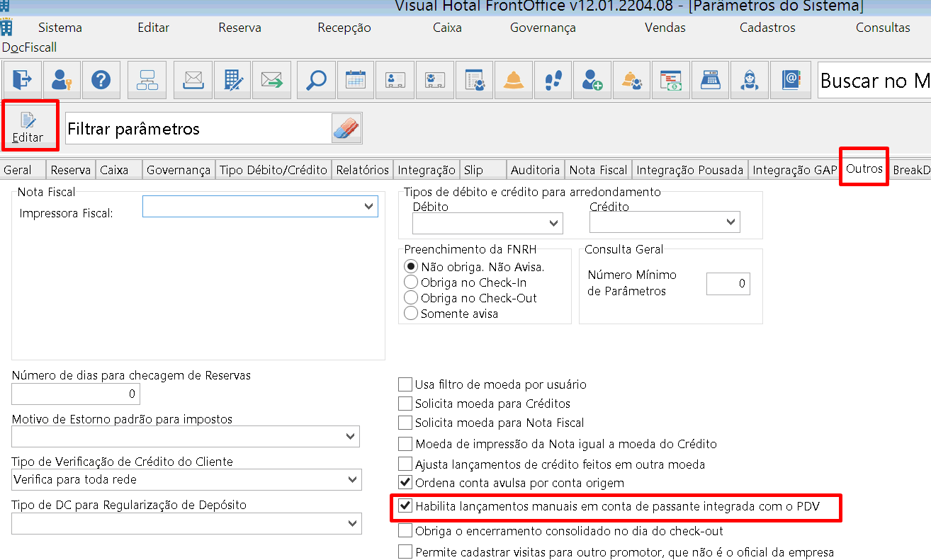Switch to the Tipo Débito/Crédito tab
This screenshot has width=931, height=560.
273,170
